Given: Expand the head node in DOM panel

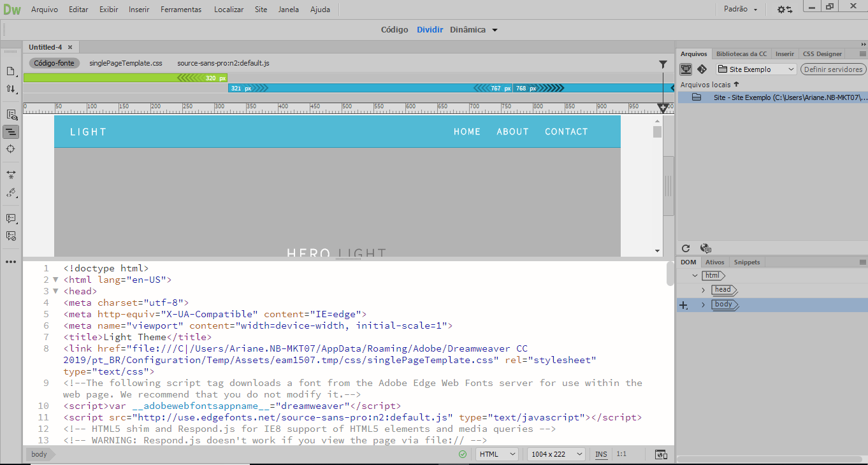Looking at the screenshot, I should 704,290.
